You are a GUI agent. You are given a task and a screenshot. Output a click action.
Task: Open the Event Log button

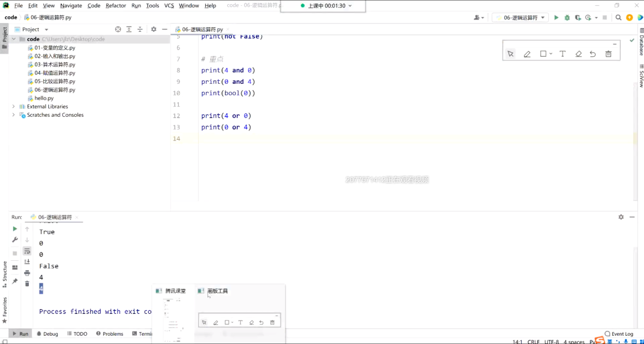point(619,334)
